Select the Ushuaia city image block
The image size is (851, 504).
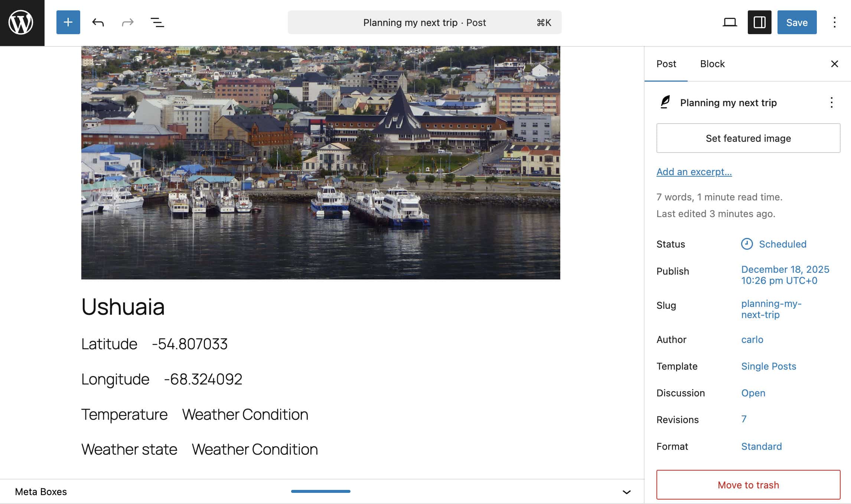[x=320, y=162]
